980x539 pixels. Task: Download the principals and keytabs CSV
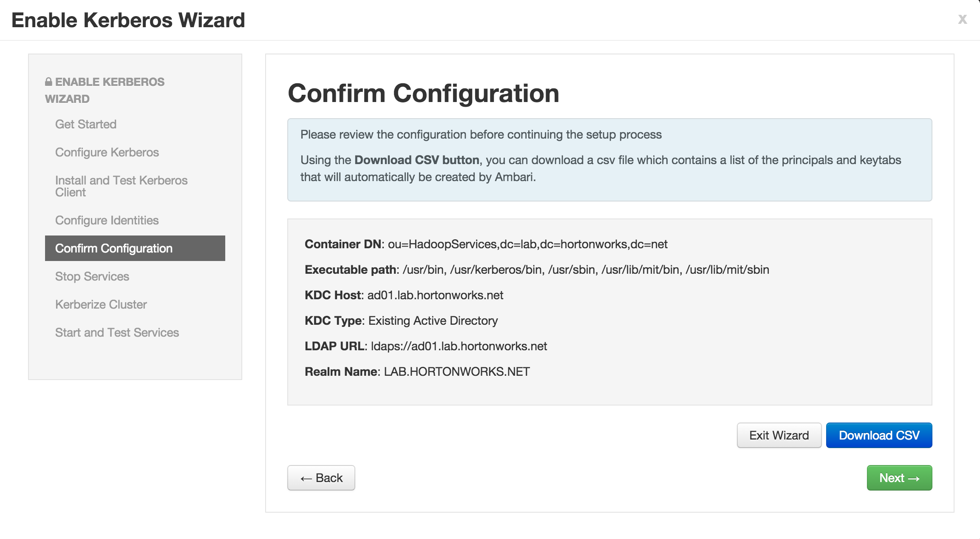[879, 435]
